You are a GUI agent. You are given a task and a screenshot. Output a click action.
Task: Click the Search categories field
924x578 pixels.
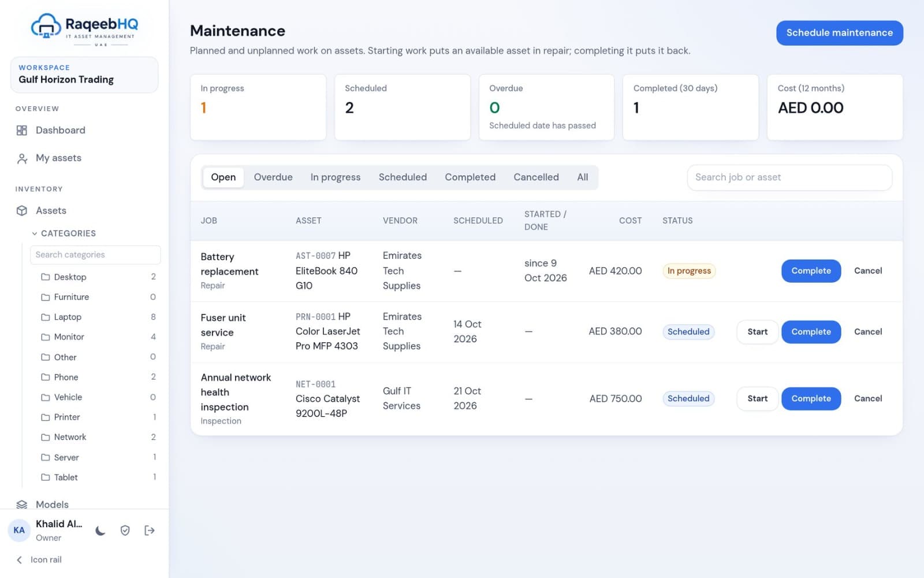95,255
